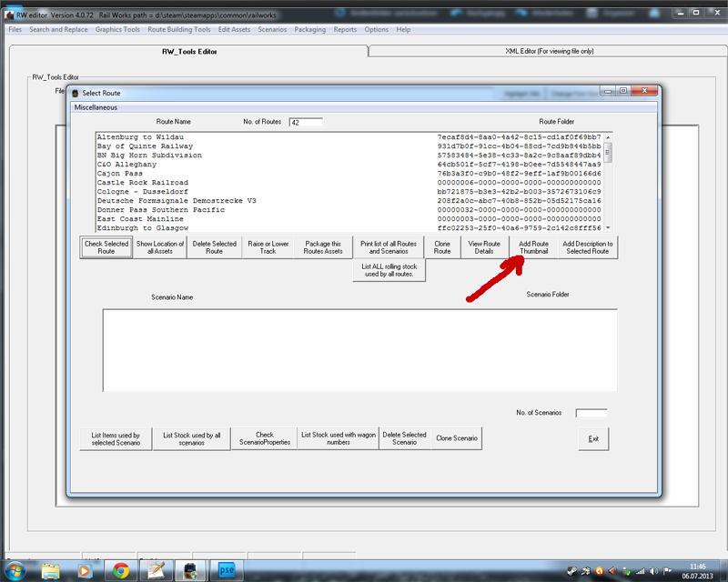Click Show Location of all Assets
728x582 pixels.
160,247
